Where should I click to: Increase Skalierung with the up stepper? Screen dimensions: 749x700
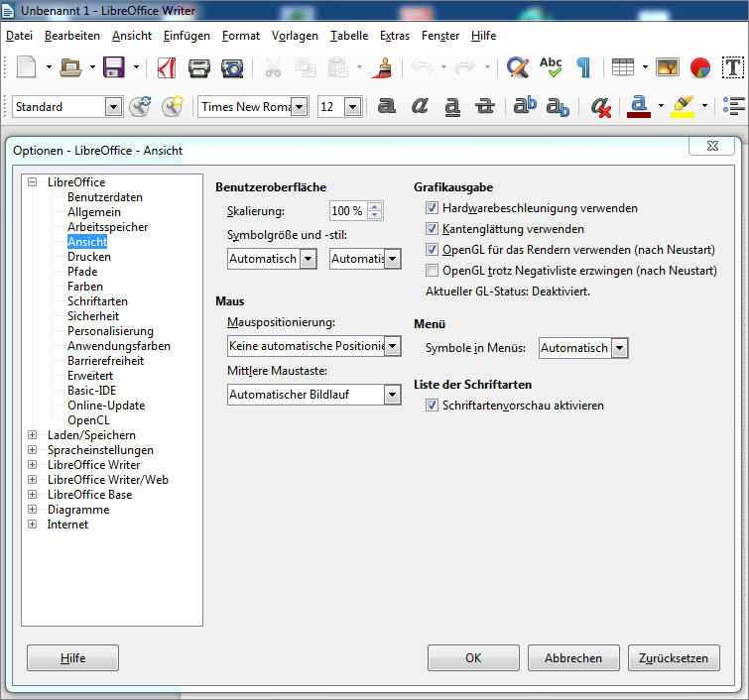(375, 207)
